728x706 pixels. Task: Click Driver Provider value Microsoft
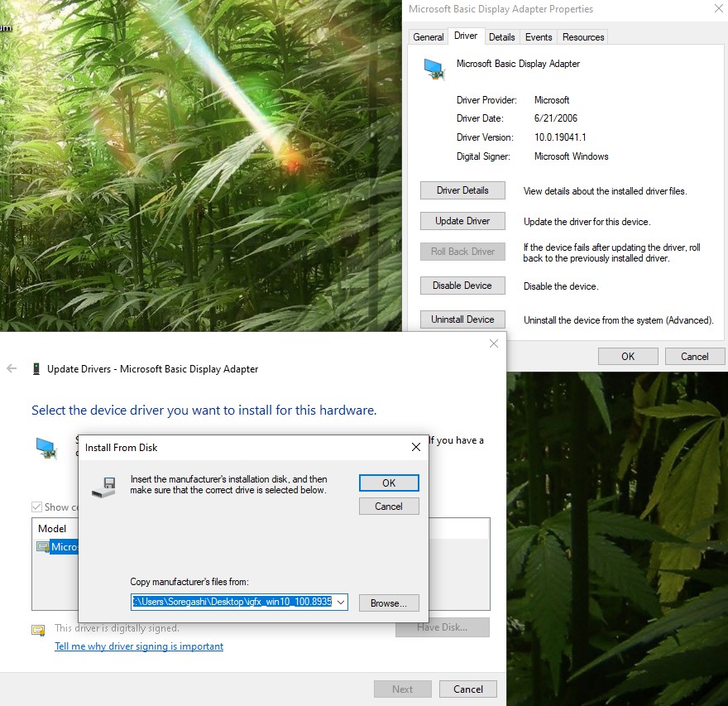tap(552, 100)
